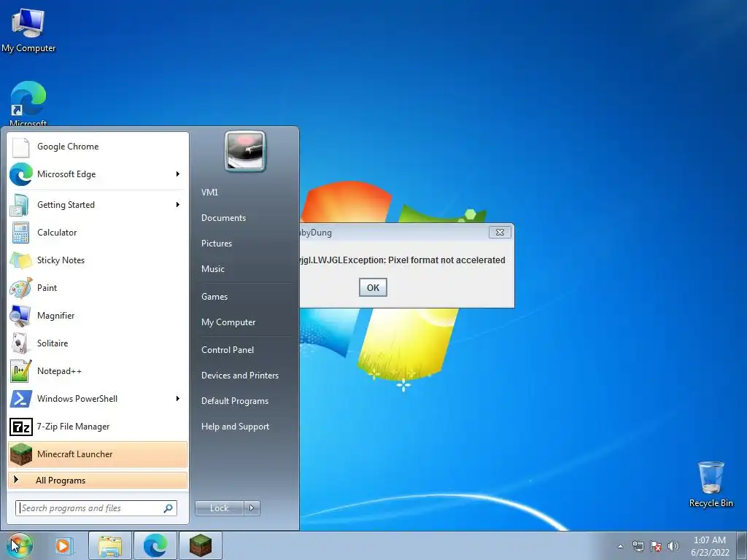
Task: Click the network tray icon
Action: (x=638, y=546)
